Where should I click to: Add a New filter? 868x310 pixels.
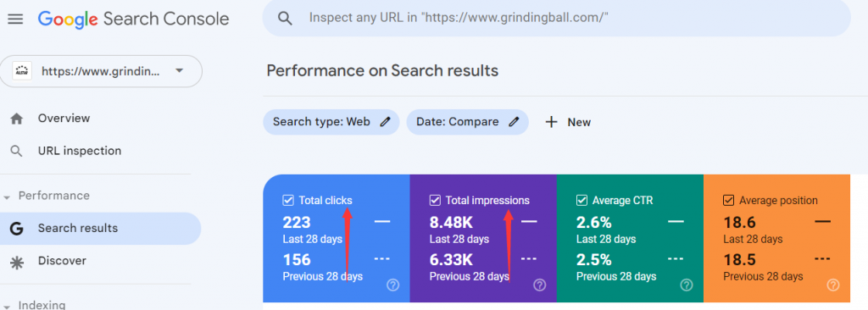(x=568, y=122)
